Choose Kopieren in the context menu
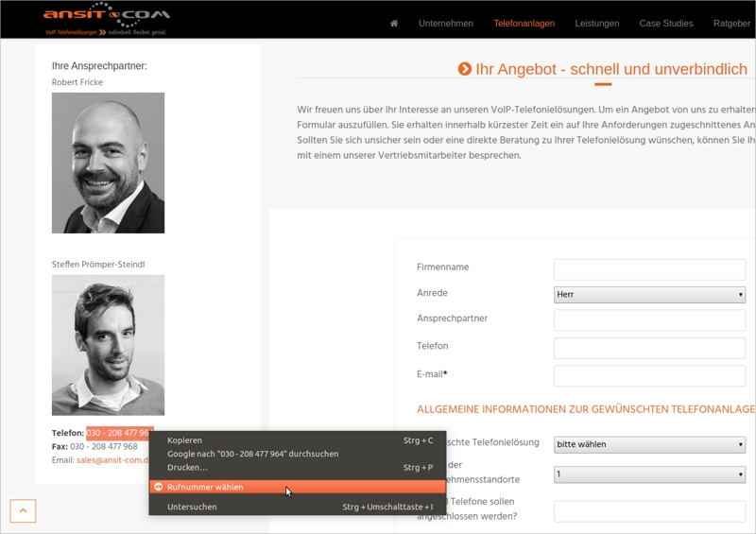The image size is (756, 534). click(298, 439)
